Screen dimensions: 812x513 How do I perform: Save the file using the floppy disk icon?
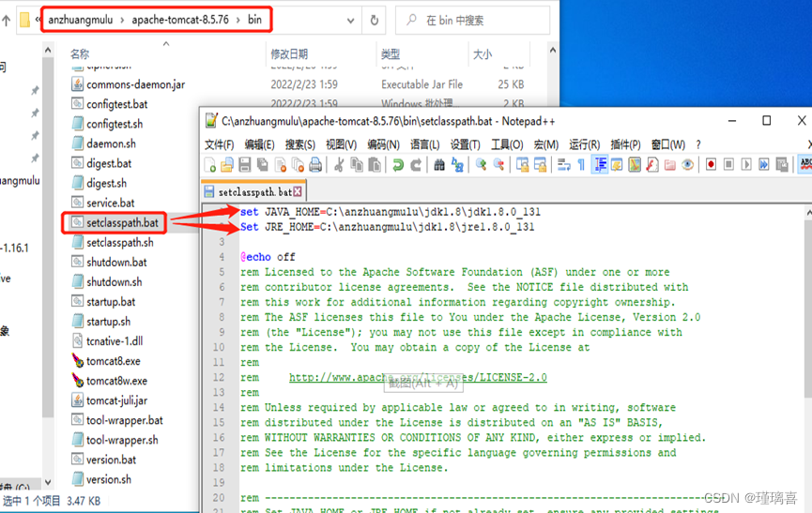(244, 165)
